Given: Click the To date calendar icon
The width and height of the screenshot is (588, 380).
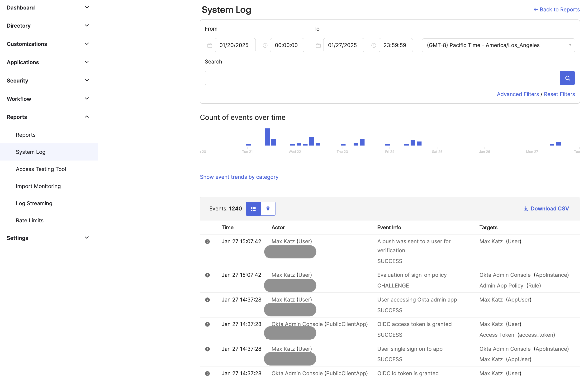Looking at the screenshot, I should pos(318,45).
